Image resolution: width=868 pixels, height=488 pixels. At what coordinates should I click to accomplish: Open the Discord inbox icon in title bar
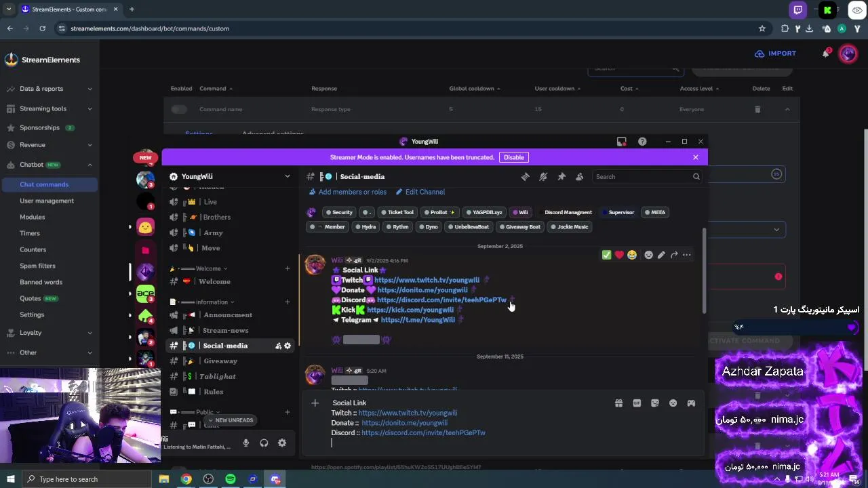[621, 142]
